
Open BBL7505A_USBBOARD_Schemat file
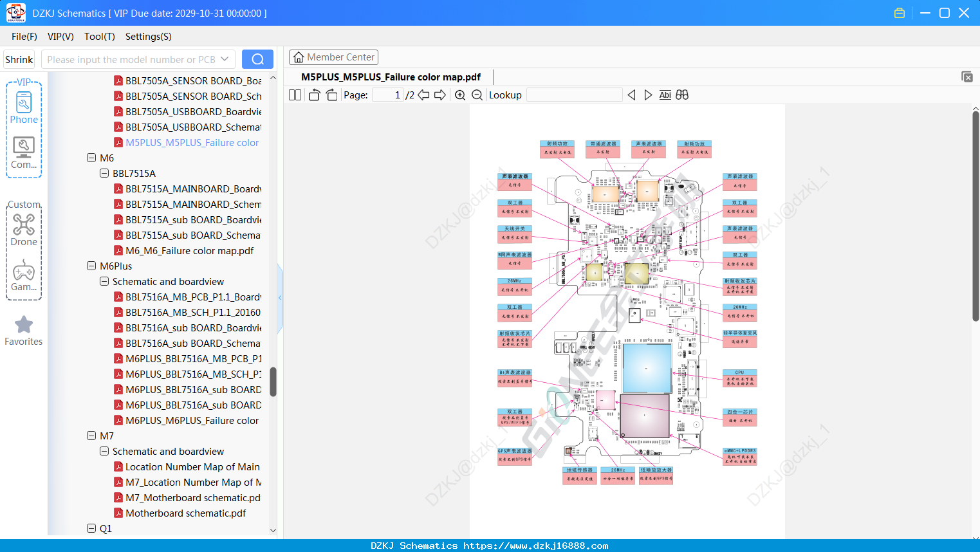click(x=194, y=127)
